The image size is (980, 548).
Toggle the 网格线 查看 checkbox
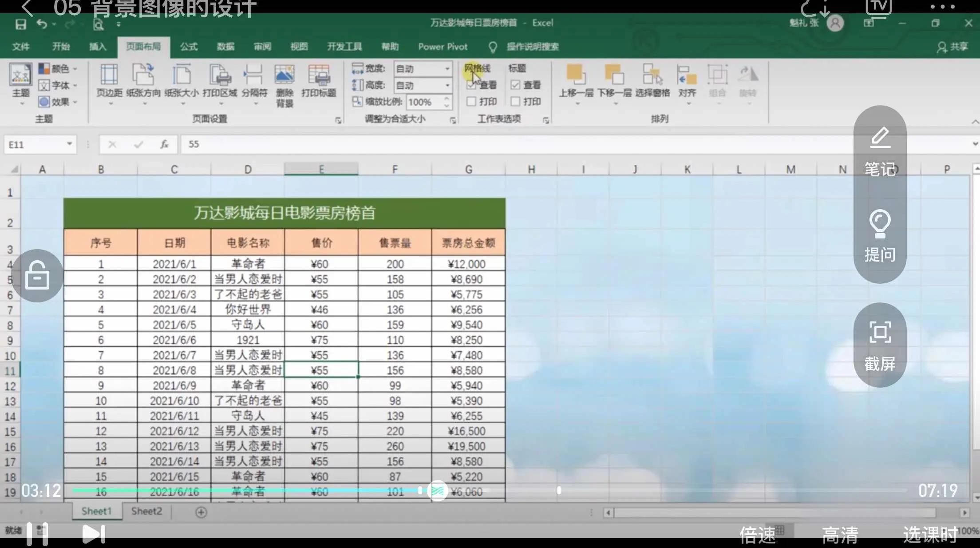pyautogui.click(x=471, y=85)
